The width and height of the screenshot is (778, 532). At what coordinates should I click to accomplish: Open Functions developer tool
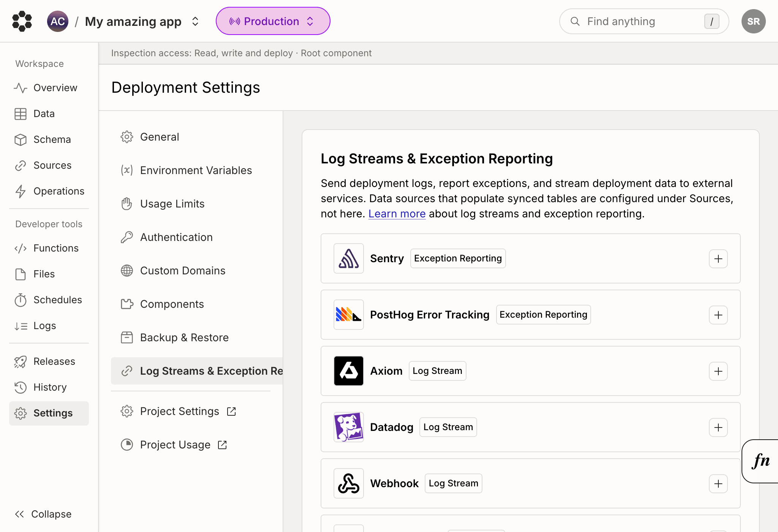pyautogui.click(x=49, y=248)
